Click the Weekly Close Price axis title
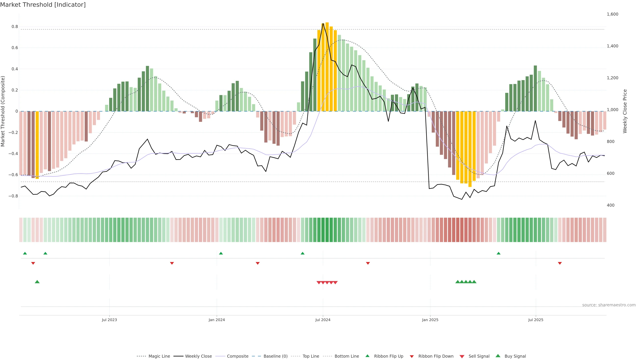 pyautogui.click(x=625, y=111)
